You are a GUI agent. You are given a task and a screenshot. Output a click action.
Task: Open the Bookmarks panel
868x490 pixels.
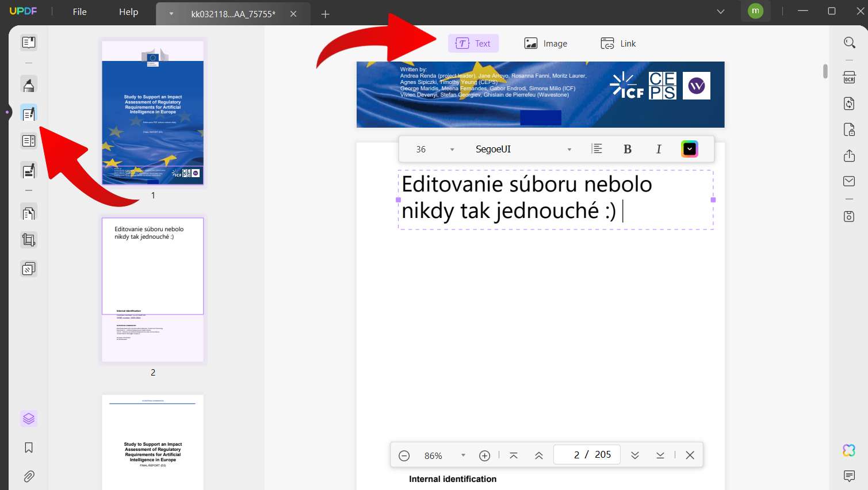(29, 447)
